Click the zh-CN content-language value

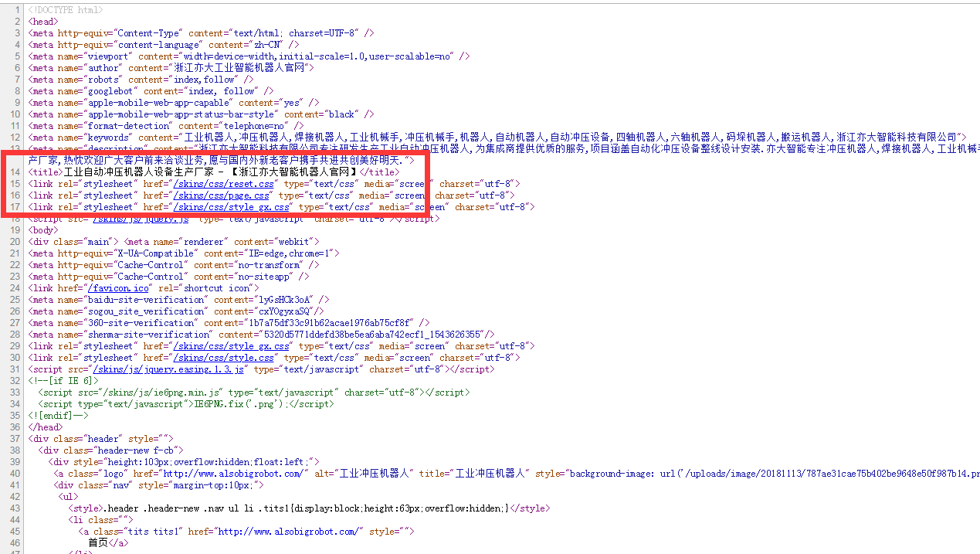268,45
